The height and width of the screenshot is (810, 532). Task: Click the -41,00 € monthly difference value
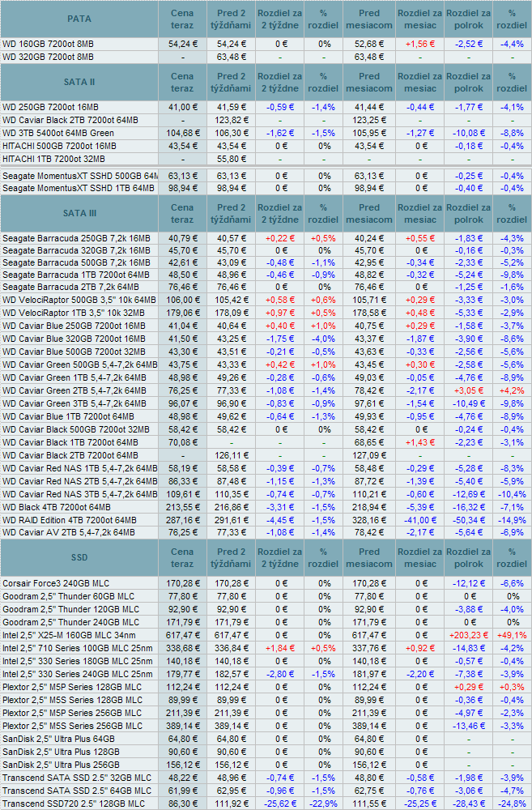[x=420, y=520]
